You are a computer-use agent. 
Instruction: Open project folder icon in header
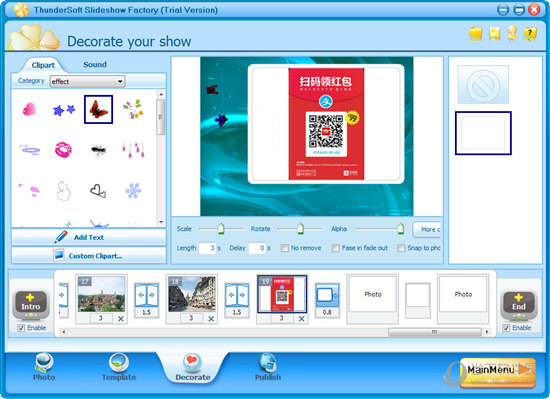click(476, 33)
